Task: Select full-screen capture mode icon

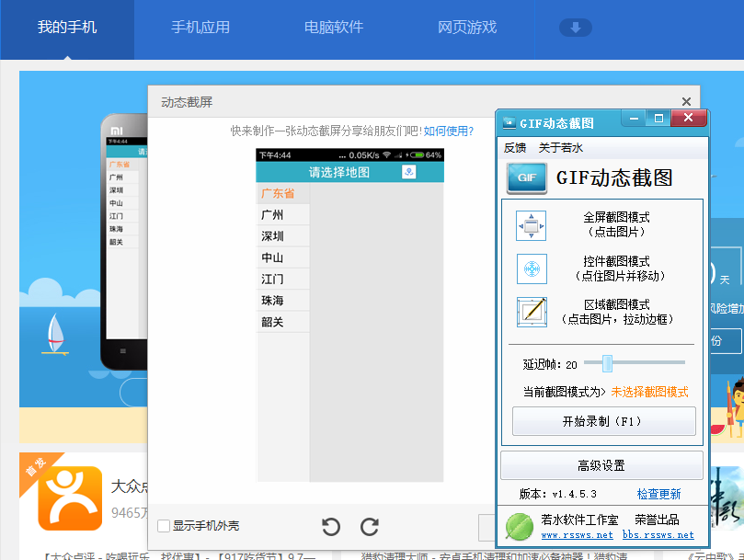Action: point(531,225)
